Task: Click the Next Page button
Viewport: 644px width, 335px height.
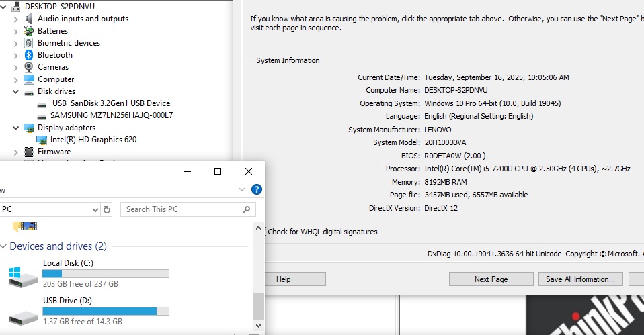Action: click(491, 279)
